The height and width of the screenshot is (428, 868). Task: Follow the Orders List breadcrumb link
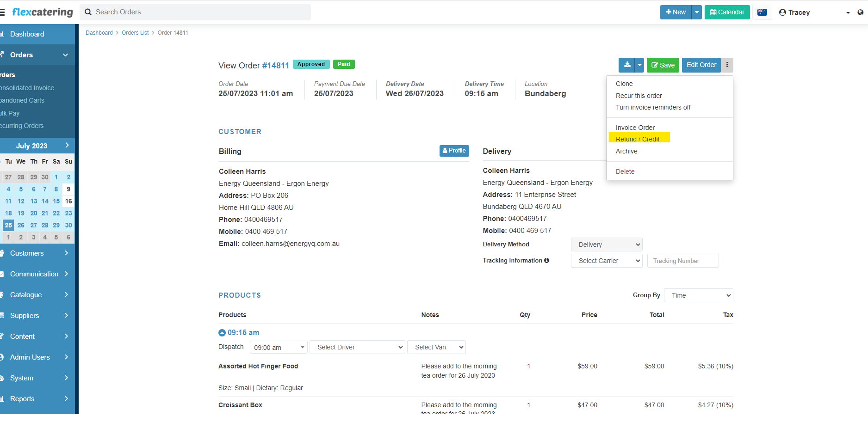pos(135,33)
